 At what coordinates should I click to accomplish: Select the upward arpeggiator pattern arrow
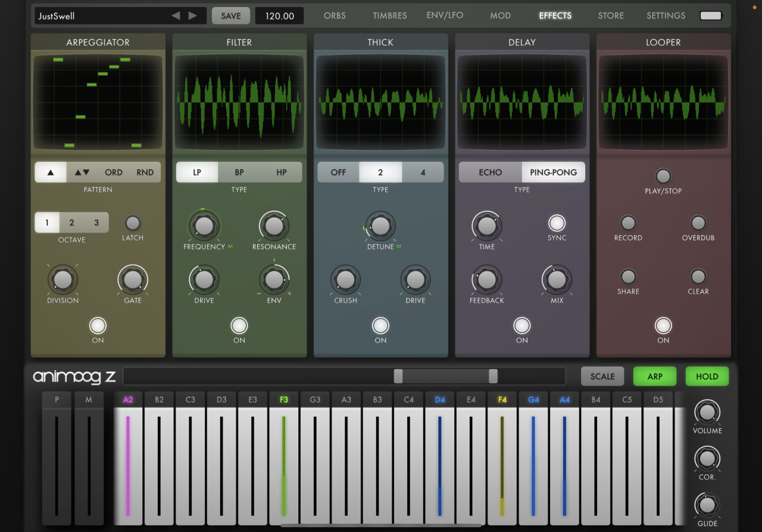51,173
